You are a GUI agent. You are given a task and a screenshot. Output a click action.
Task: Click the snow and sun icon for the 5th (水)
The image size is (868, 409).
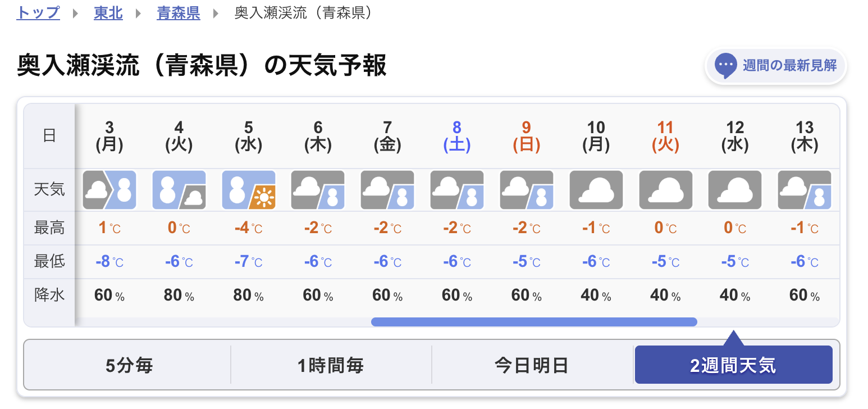[x=249, y=190]
